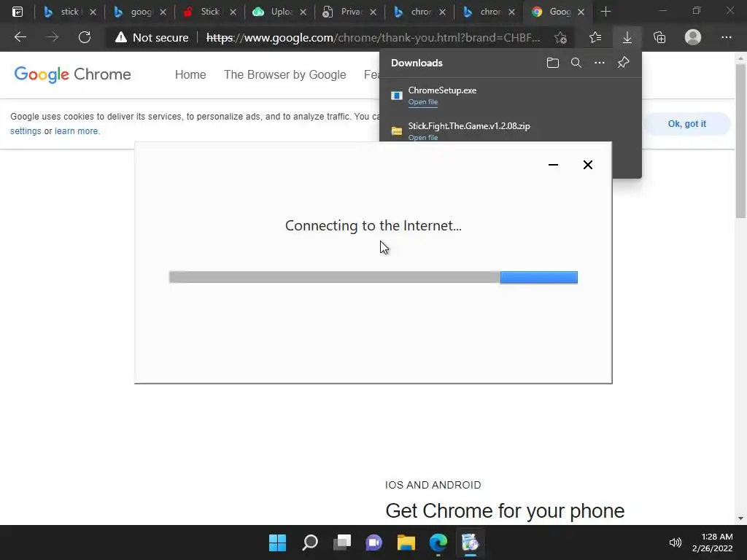
Task: Minimize the Chrome installer dialog
Action: pos(553,165)
